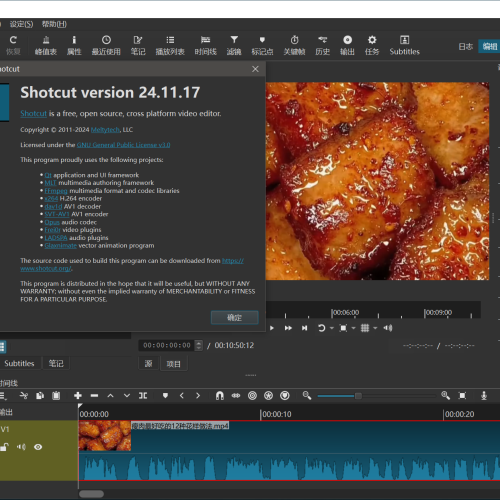Toggle V1 track lock
The image size is (500, 500).
point(4,447)
